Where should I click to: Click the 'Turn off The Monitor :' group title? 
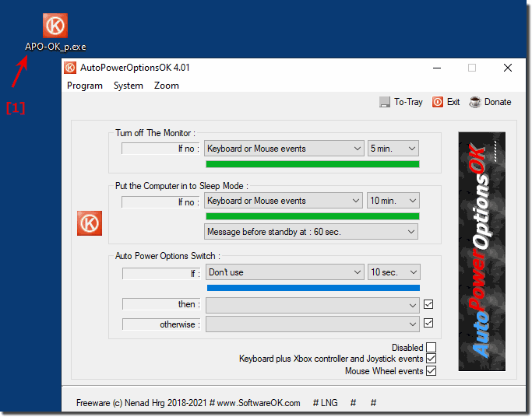(155, 133)
